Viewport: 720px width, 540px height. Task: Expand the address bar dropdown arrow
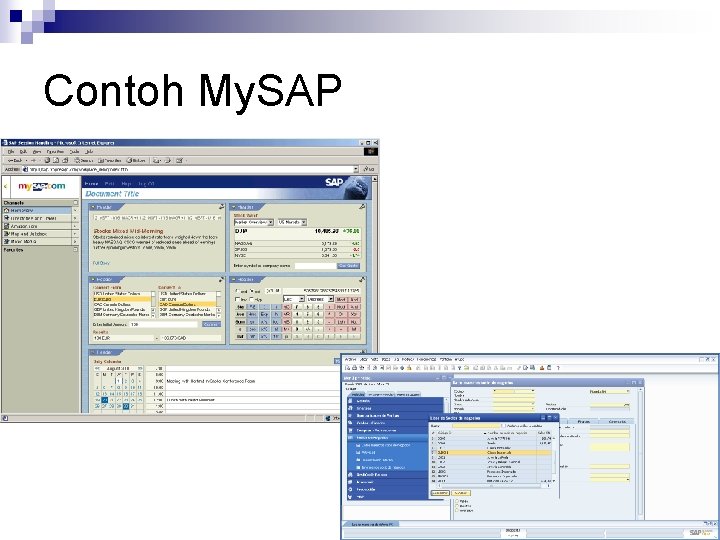click(356, 169)
